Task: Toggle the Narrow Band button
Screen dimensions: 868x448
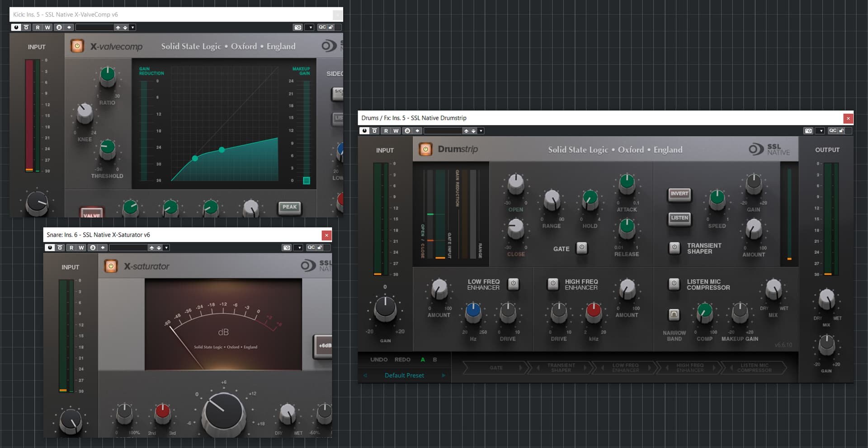Action: point(674,314)
